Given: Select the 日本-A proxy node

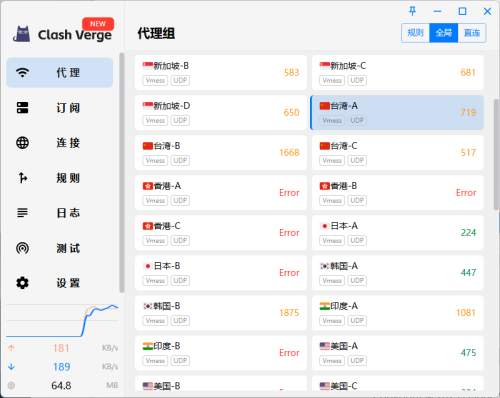Looking at the screenshot, I should pos(398,233).
